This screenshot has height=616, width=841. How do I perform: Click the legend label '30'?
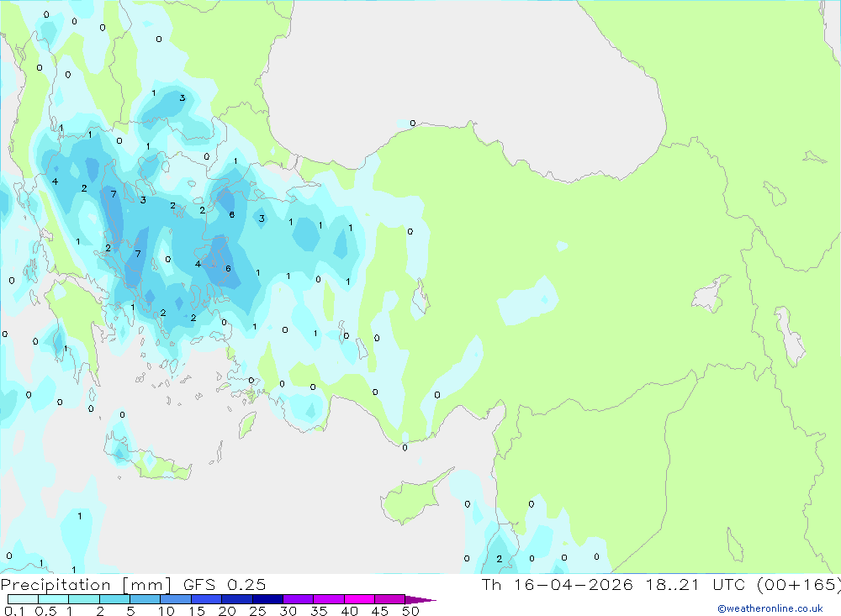point(288,611)
